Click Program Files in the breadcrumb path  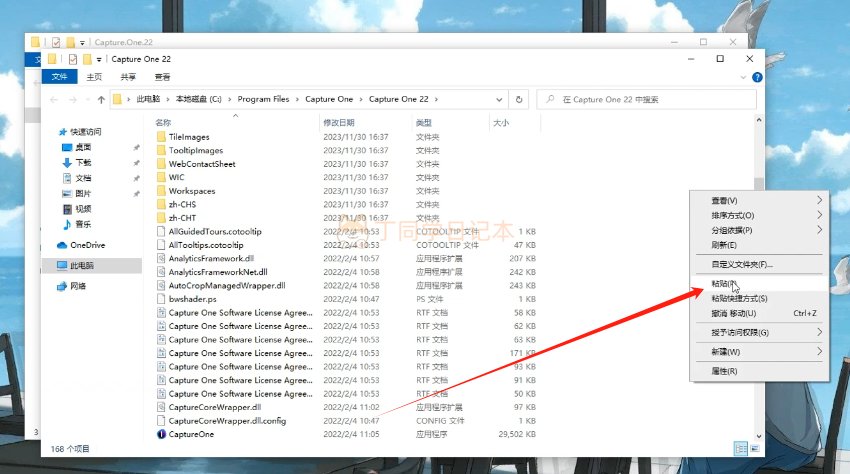pos(263,100)
